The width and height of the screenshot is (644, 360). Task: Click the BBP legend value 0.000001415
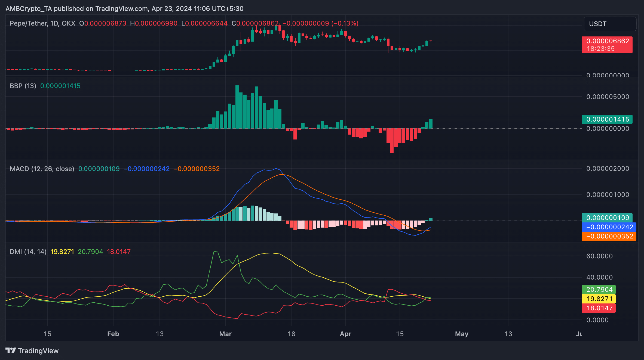[x=60, y=86]
